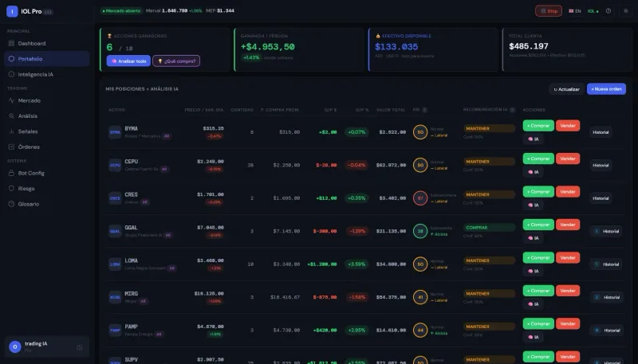638x364 pixels.
Task: Select Portafolio in the sidebar
Action: click(x=46, y=59)
